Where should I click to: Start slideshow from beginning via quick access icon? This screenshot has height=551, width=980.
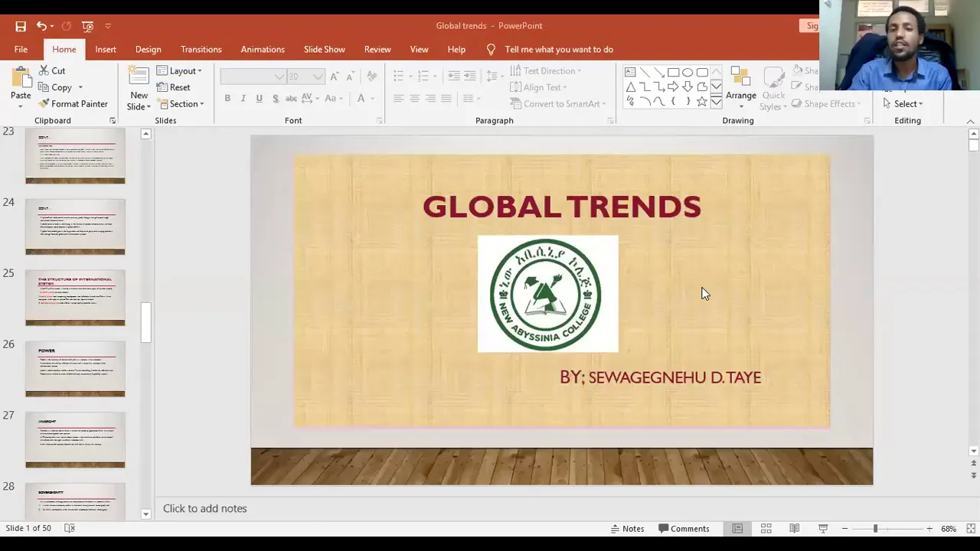coord(87,26)
